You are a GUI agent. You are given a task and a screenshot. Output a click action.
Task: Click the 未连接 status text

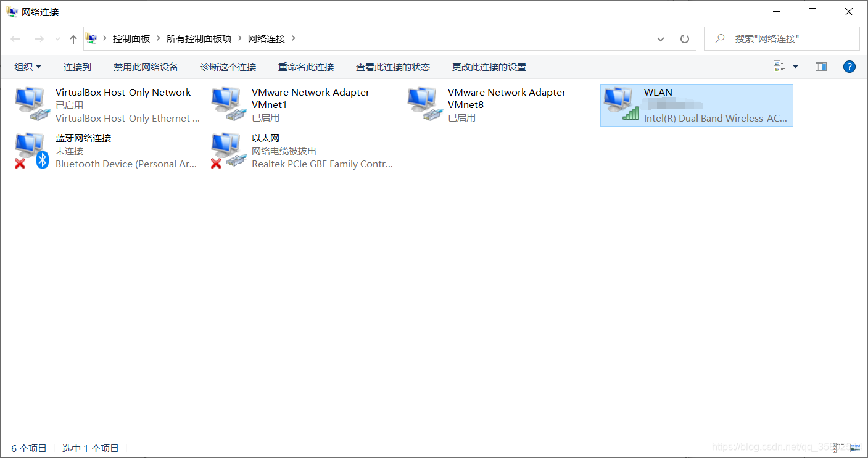coord(69,151)
